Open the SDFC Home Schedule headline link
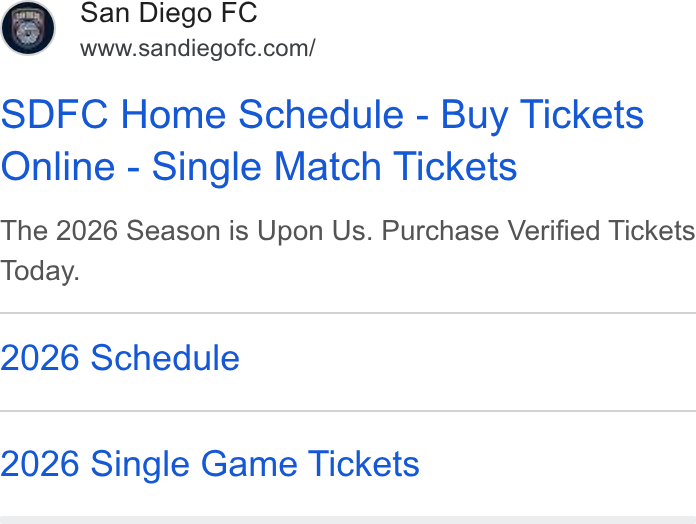Image resolution: width=696 pixels, height=524 pixels. (322, 140)
